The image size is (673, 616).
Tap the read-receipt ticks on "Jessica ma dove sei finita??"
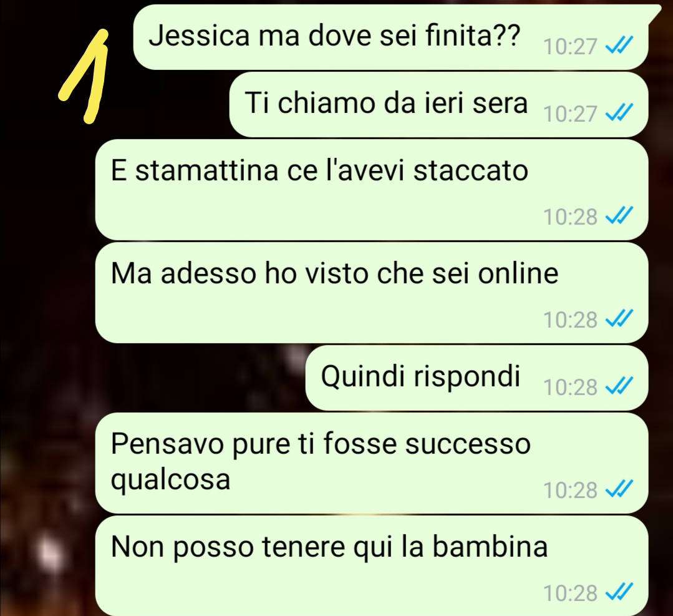tap(619, 45)
